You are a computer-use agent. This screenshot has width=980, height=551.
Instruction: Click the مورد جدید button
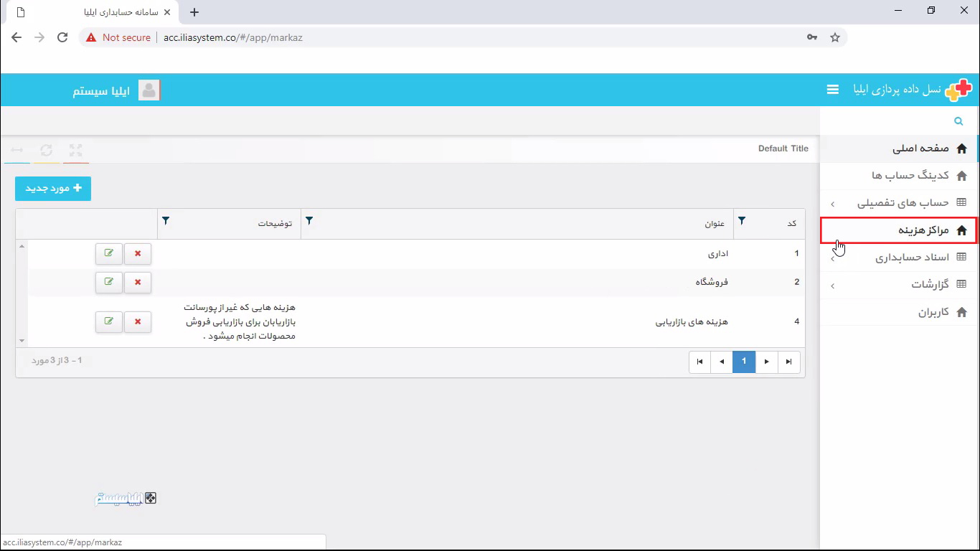52,188
